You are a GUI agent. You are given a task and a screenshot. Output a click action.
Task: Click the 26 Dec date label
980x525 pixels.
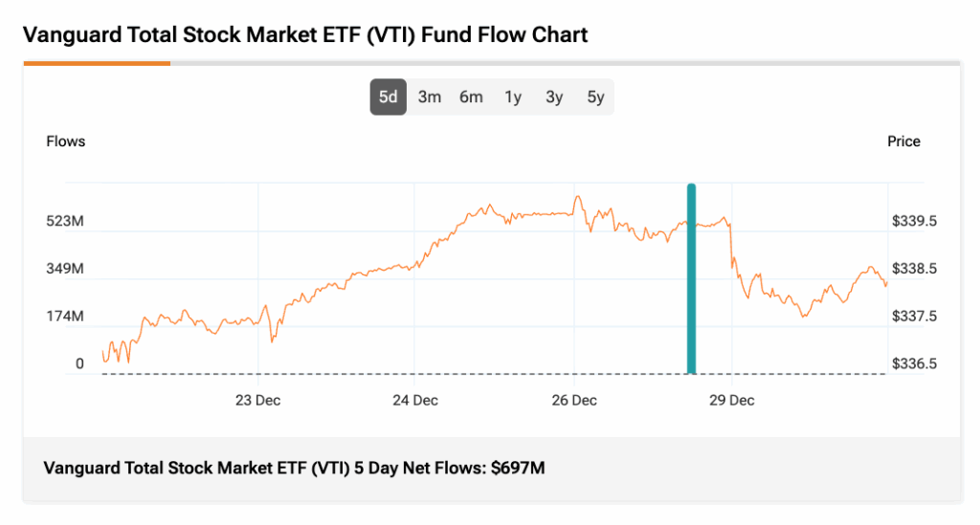[x=574, y=400]
